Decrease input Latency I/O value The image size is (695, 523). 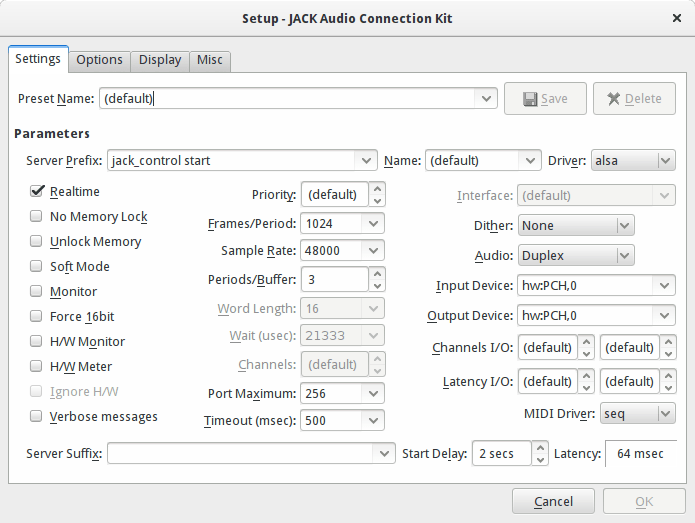point(586,388)
